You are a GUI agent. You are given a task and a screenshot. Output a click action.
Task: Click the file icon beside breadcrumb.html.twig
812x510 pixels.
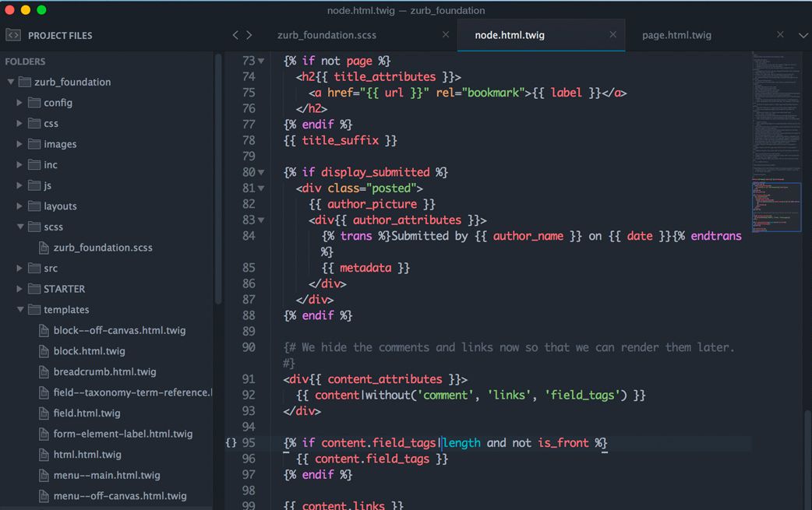click(44, 371)
